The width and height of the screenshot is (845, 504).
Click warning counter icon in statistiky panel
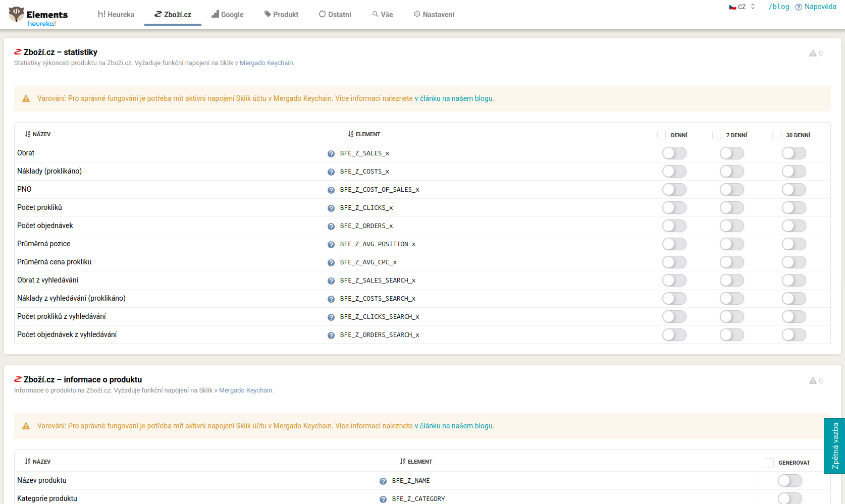[x=816, y=53]
